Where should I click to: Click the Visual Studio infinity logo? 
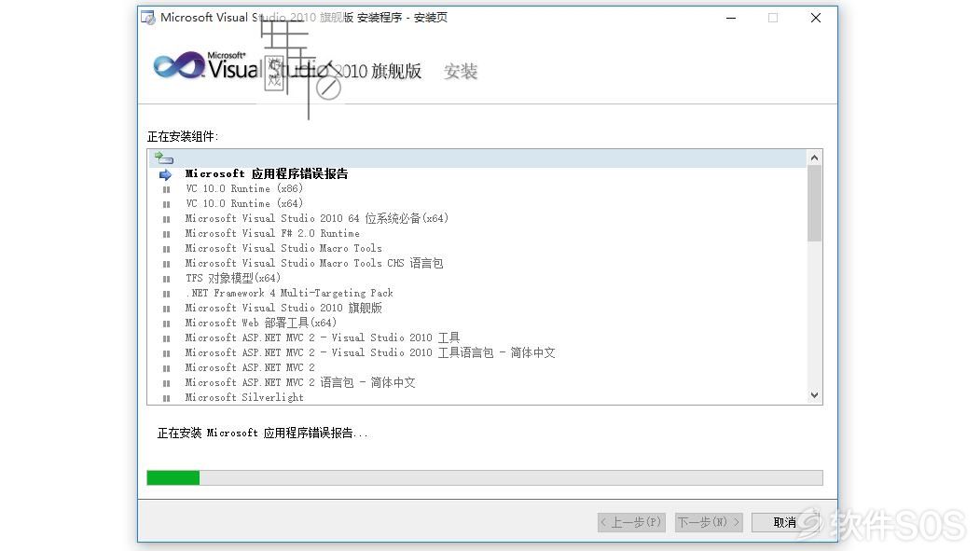coord(179,65)
